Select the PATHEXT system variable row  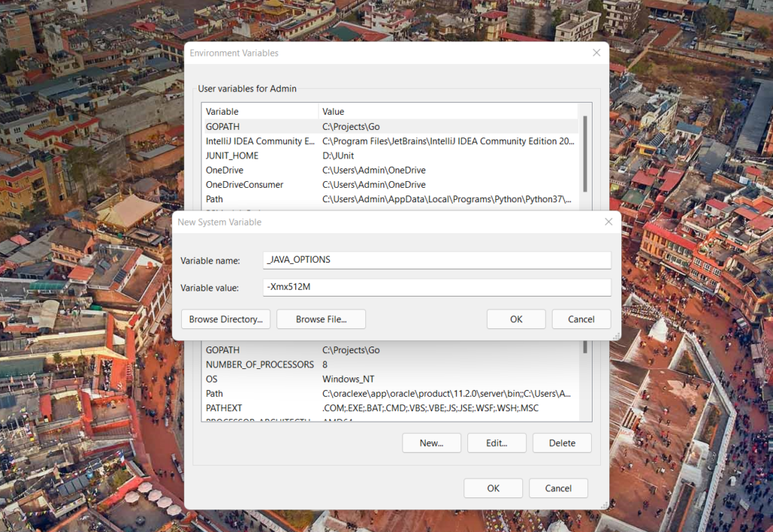(223, 408)
